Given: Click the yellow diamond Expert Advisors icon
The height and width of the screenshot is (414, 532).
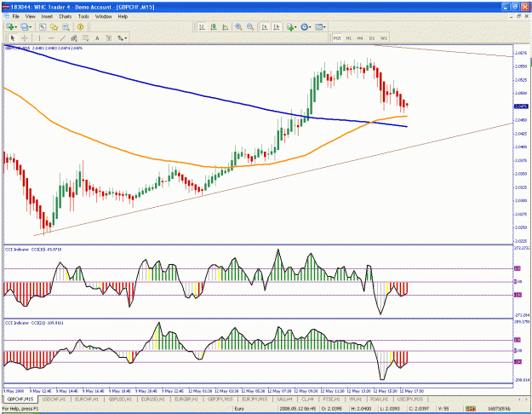Looking at the screenshot, I should point(80,26).
